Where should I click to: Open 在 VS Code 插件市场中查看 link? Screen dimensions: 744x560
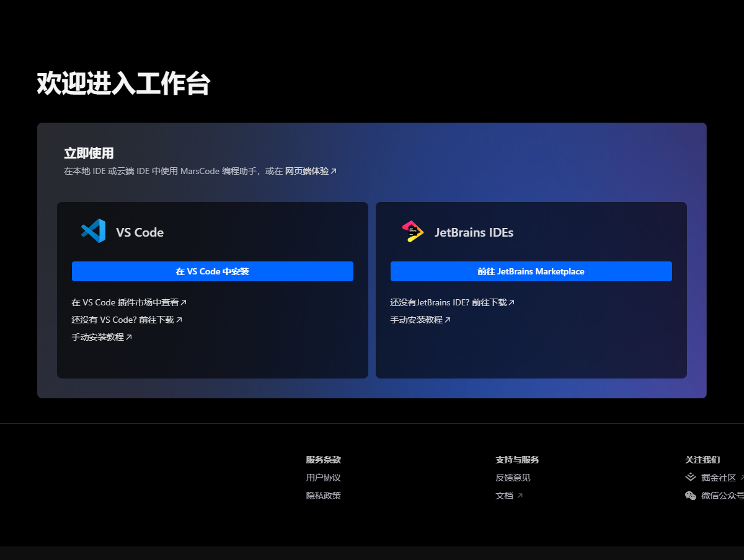pos(128,302)
